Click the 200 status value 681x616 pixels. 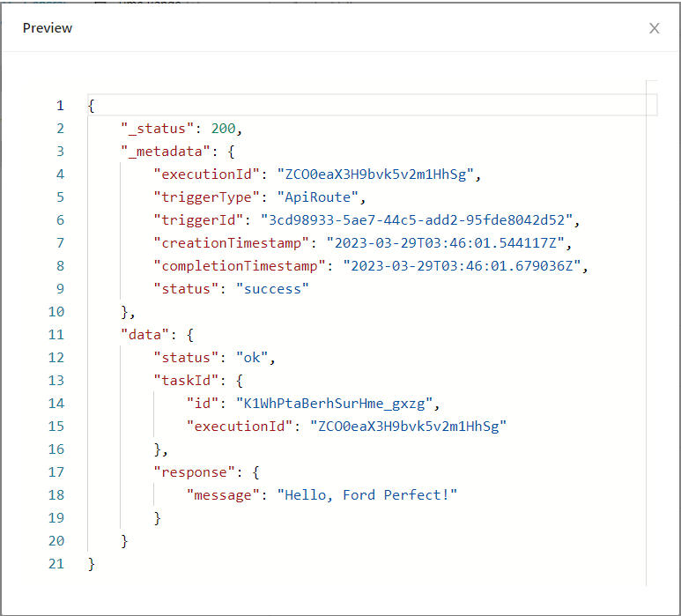(223, 129)
